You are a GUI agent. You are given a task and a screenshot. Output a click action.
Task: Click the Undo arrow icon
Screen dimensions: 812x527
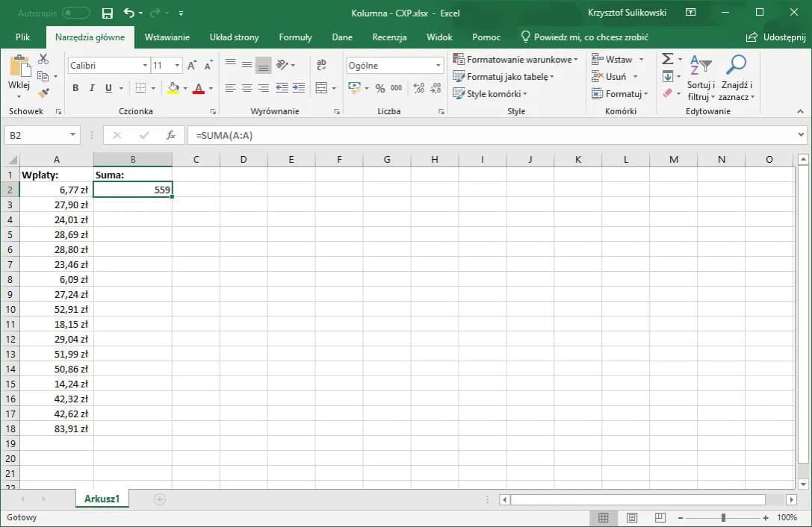129,13
